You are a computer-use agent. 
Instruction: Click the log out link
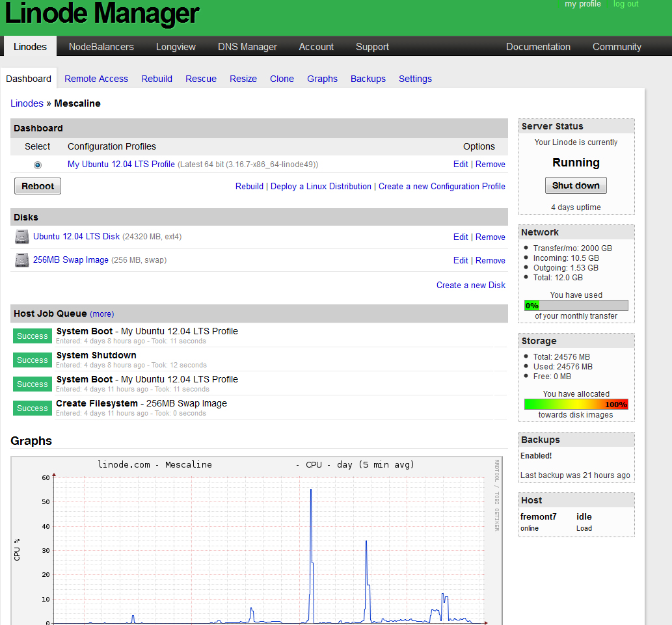pyautogui.click(x=626, y=4)
